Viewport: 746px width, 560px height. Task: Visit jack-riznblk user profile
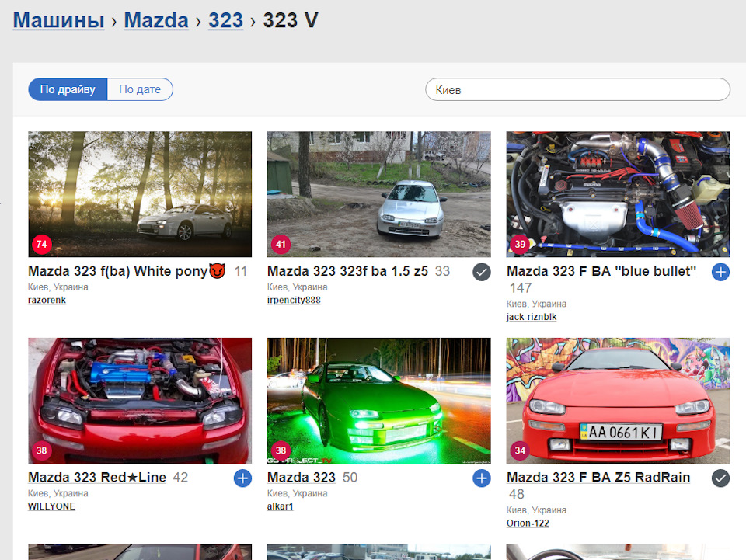pos(532,317)
